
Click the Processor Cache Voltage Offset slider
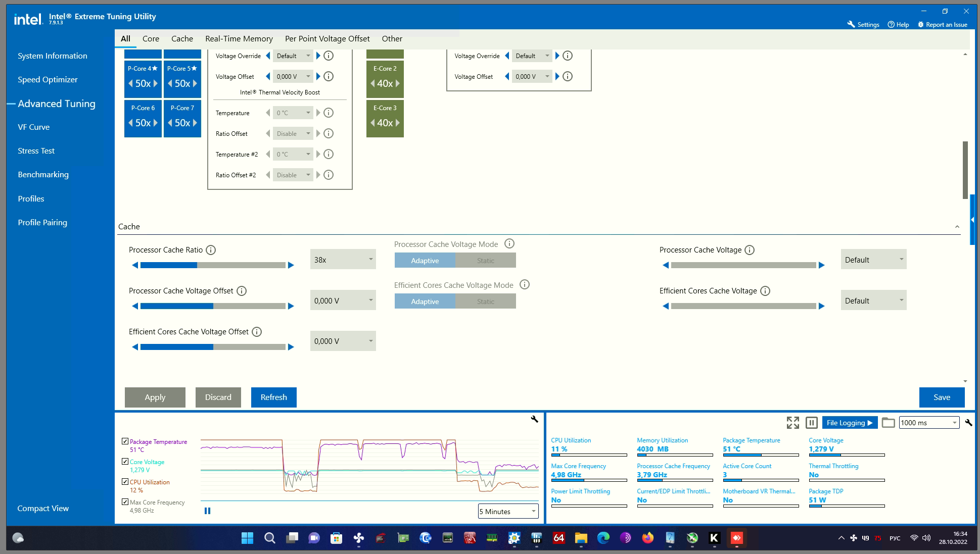pyautogui.click(x=213, y=306)
